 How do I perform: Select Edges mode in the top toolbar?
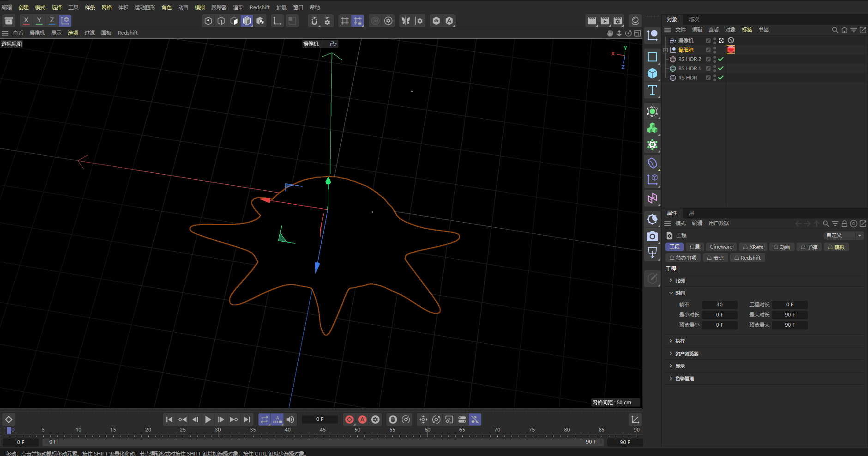(x=221, y=21)
